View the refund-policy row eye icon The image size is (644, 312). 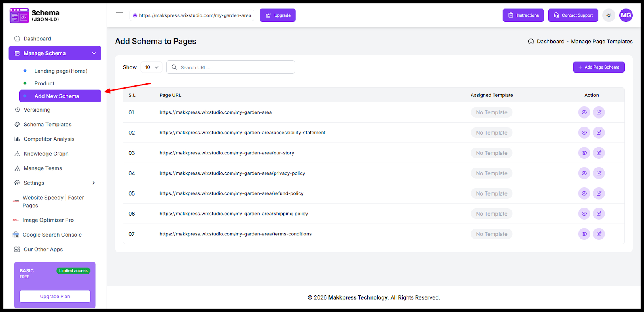click(584, 193)
